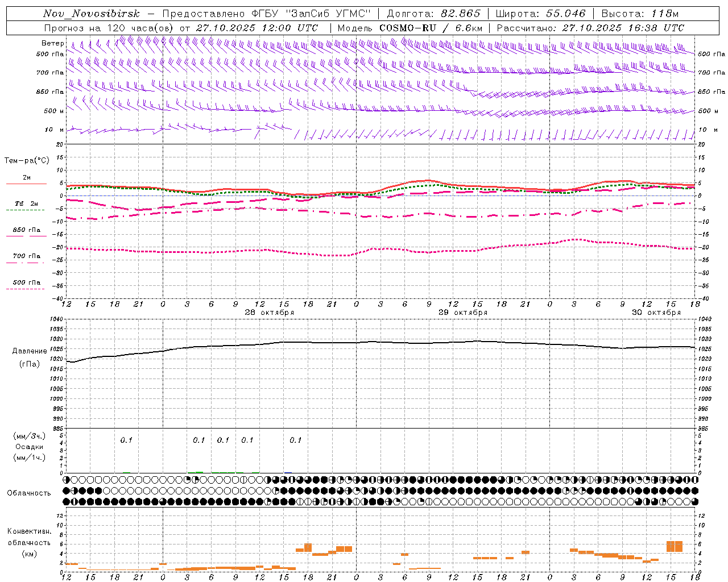Click the 'Осадки' precipitation label
Screen dimensions: 728x582
pyautogui.click(x=29, y=447)
